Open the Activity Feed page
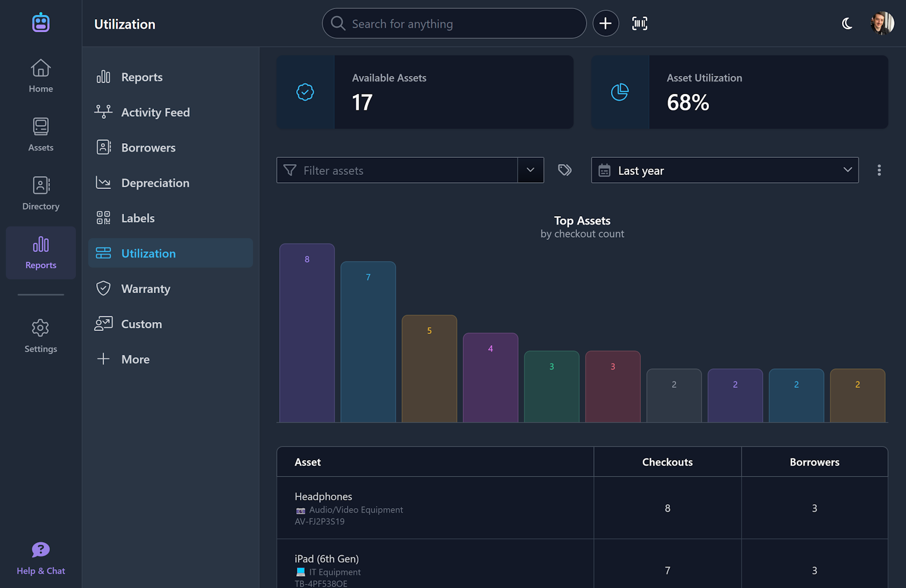 [x=170, y=112]
